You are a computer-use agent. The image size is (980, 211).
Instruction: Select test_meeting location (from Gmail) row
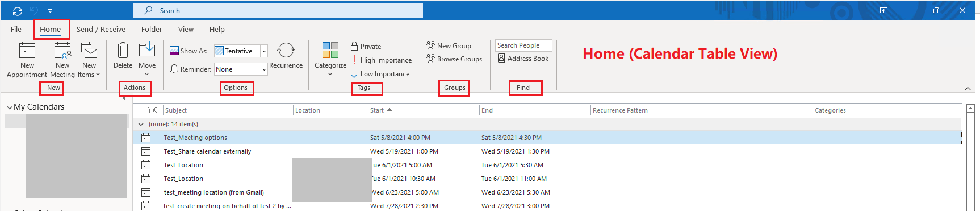(547, 192)
